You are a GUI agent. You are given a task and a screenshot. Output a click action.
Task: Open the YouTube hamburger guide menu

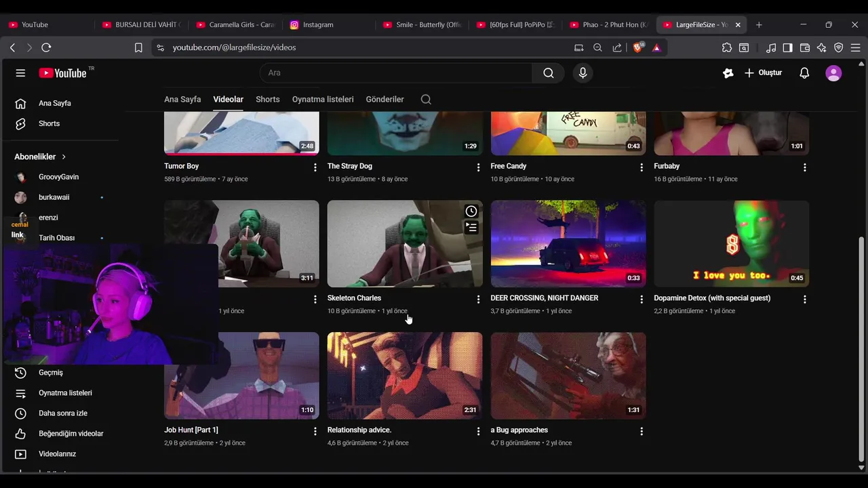click(x=20, y=73)
